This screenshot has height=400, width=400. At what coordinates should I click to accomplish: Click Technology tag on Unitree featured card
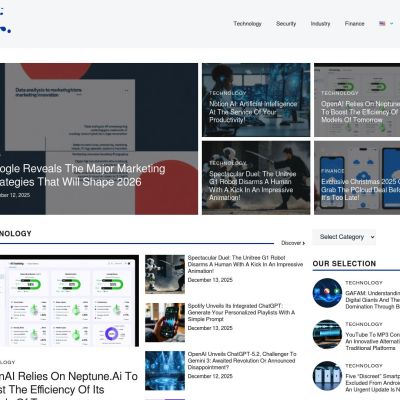(x=228, y=163)
